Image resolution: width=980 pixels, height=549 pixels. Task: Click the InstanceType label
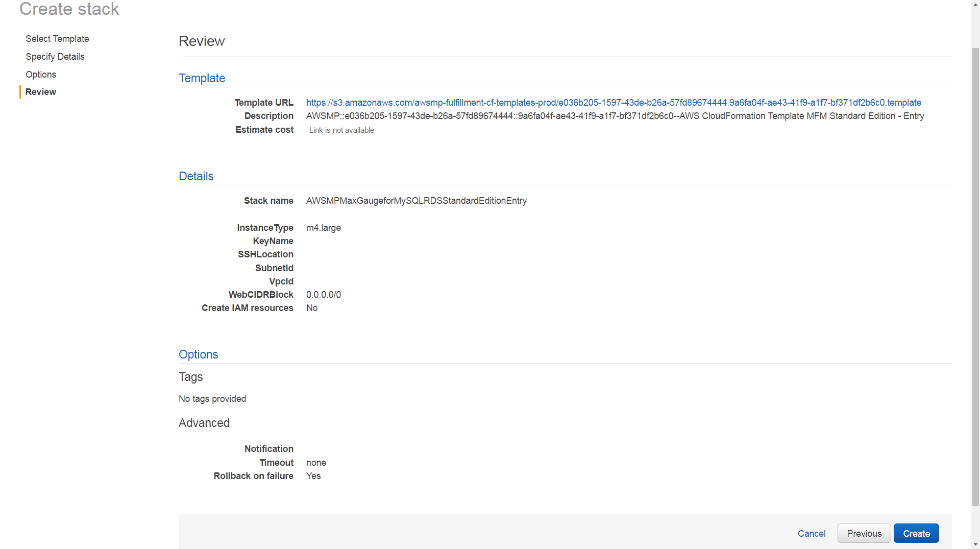(x=265, y=228)
